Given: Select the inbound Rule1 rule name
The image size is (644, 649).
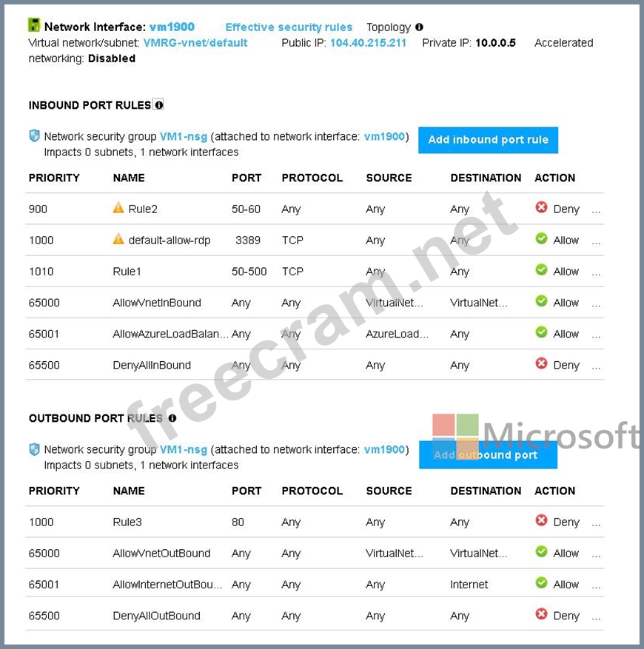Looking at the screenshot, I should pyautogui.click(x=127, y=272).
